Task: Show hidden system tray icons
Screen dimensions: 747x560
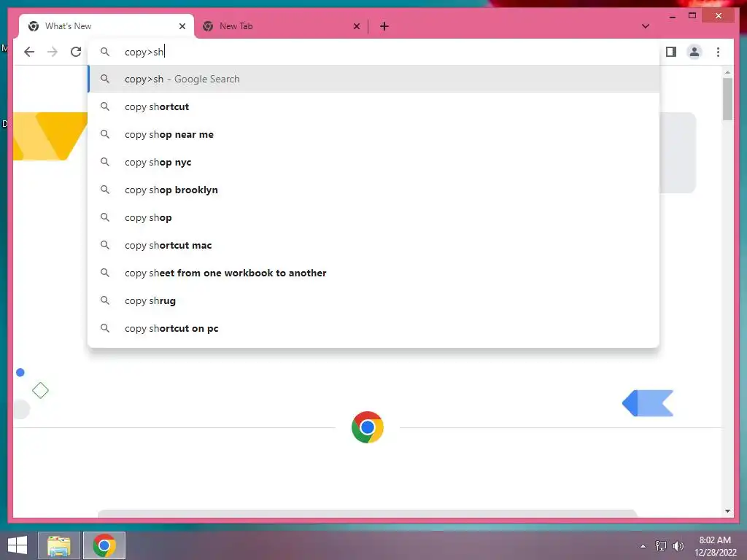Action: (x=643, y=546)
